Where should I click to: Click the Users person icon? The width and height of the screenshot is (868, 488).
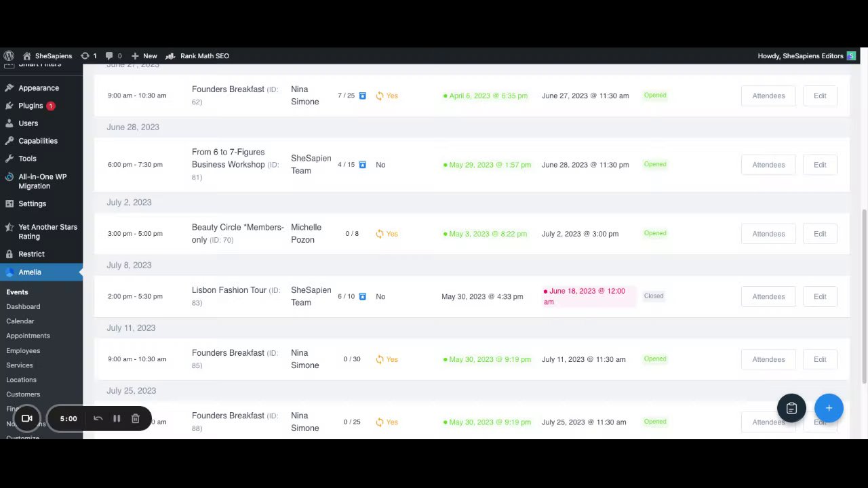coord(9,123)
